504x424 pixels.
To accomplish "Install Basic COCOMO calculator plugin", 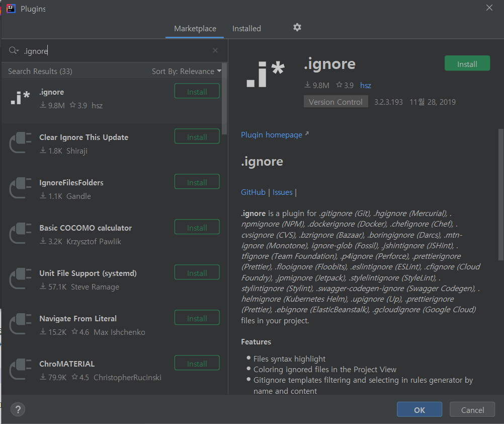I will click(197, 228).
